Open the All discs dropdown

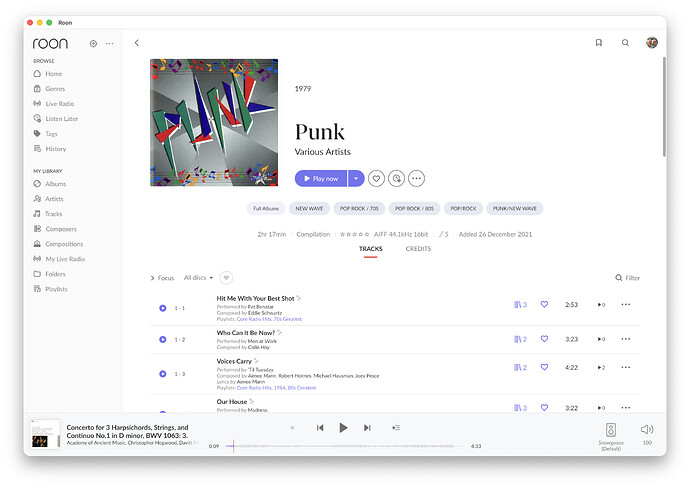[x=198, y=278]
